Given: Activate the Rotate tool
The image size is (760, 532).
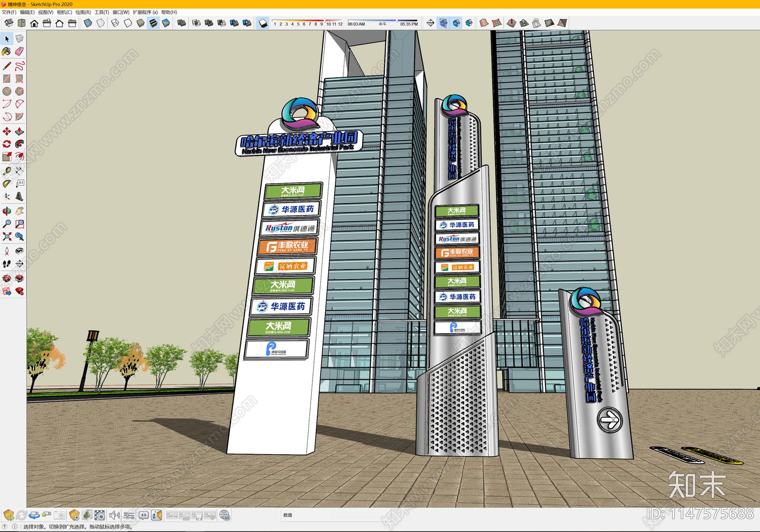Looking at the screenshot, I should pyautogui.click(x=7, y=144).
